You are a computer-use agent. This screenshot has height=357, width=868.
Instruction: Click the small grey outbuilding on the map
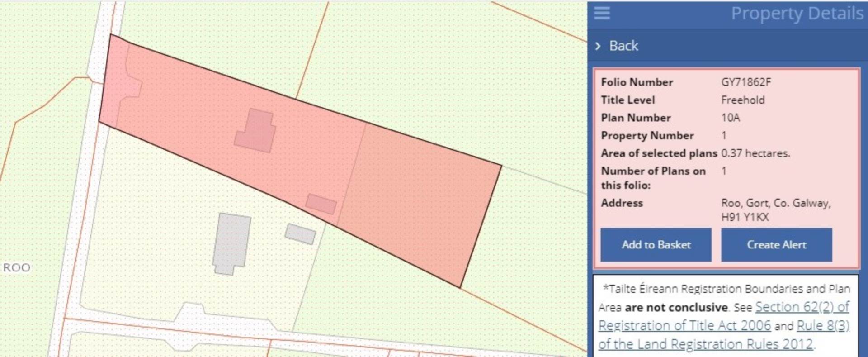300,234
